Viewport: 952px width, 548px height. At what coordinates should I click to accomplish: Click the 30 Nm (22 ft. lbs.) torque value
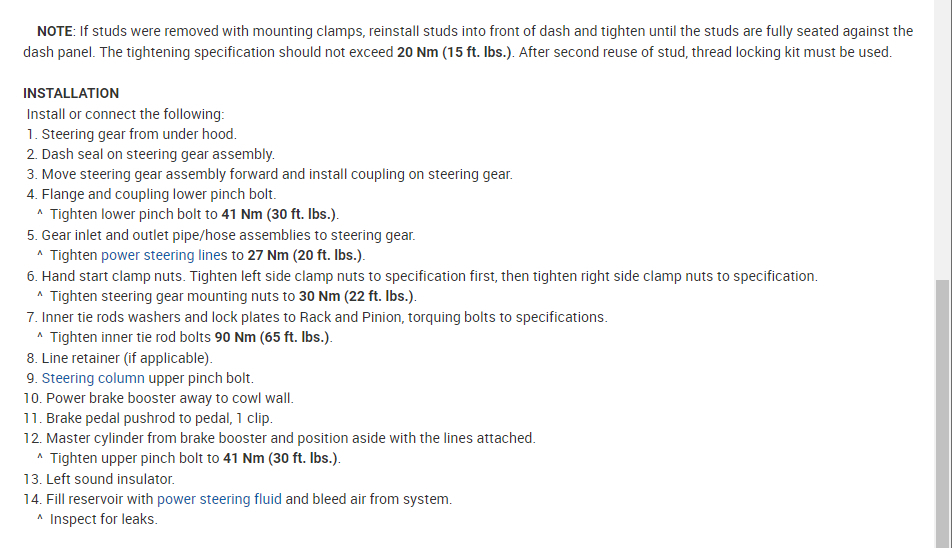click(x=357, y=296)
